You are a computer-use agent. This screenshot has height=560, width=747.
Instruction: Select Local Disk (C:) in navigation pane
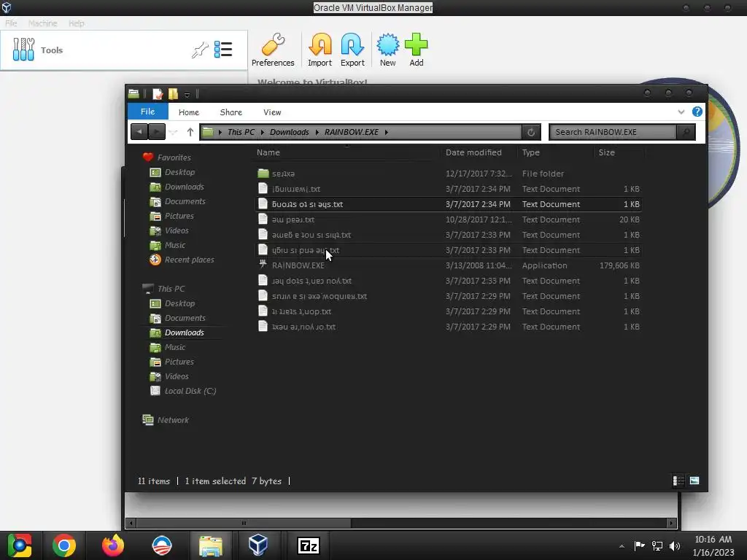tap(183, 391)
